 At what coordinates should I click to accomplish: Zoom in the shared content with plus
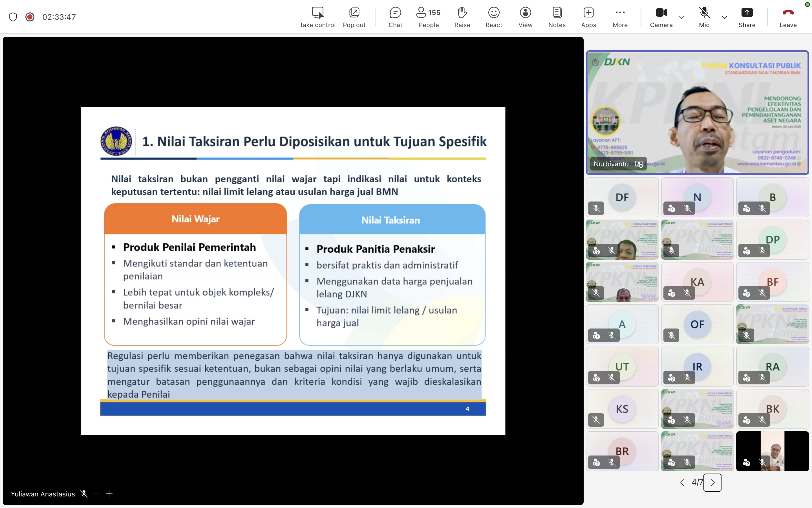coord(109,494)
